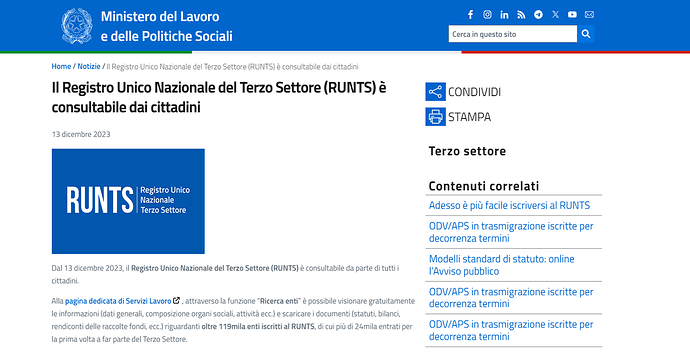The height and width of the screenshot is (364, 690).
Task: Click the magnifying glass search button
Action: tap(586, 34)
